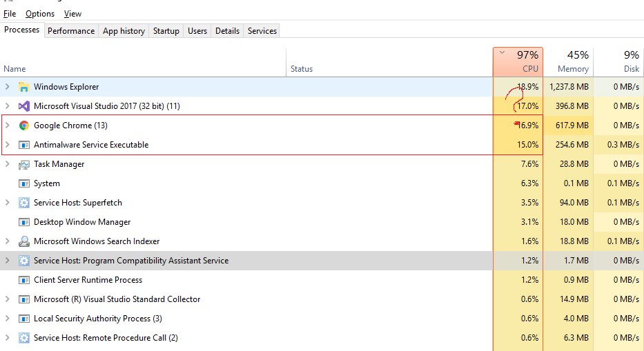
Task: Open the Users tab
Action: (x=197, y=31)
